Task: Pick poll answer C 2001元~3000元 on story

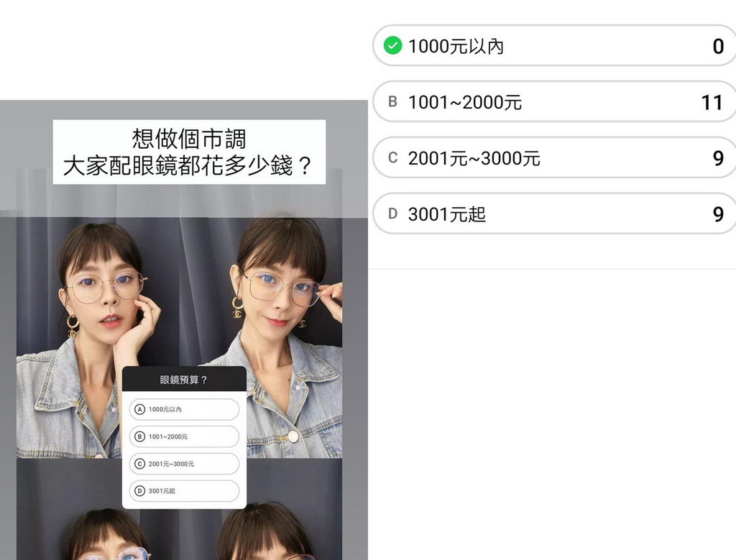Action: coord(184,464)
